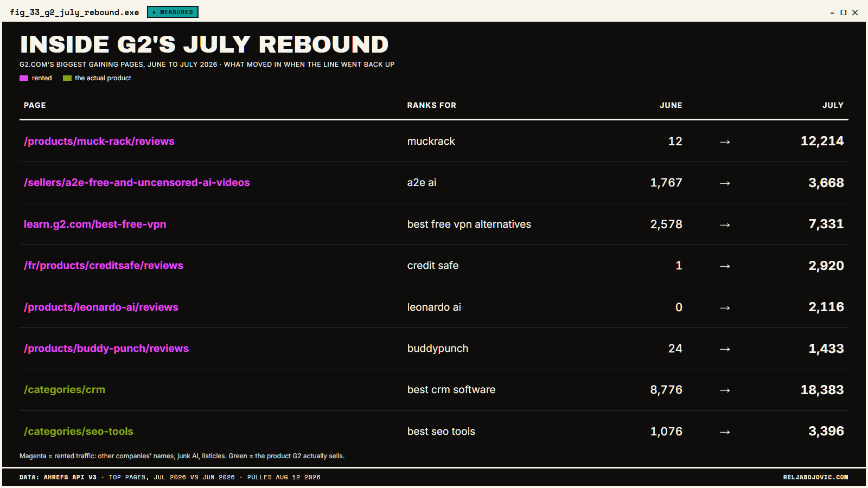
Task: Click the July value 2,920
Action: point(826,266)
